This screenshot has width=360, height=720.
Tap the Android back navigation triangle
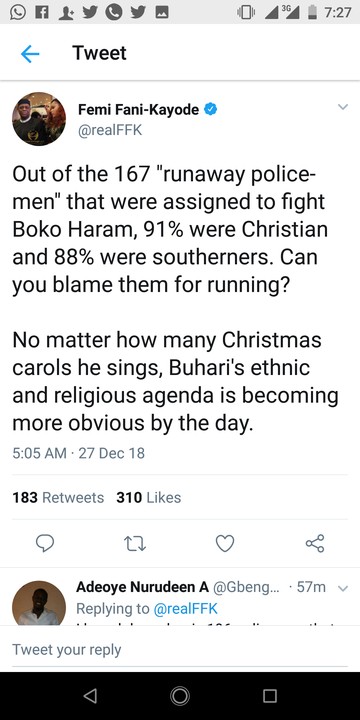point(90,696)
